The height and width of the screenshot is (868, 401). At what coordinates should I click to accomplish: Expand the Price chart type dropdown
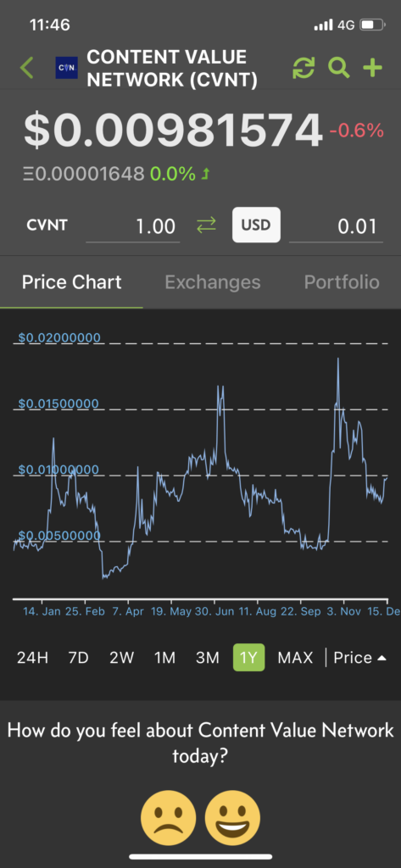click(360, 658)
